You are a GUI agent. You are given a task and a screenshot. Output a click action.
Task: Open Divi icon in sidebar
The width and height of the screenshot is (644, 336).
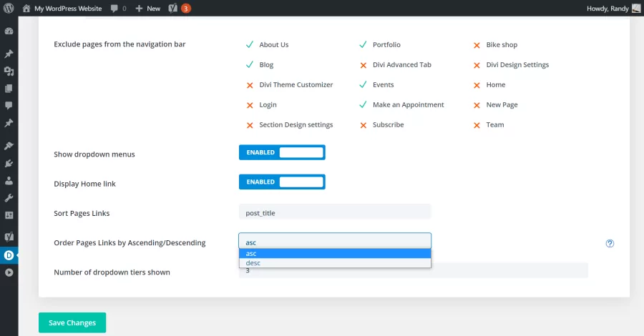coord(9,255)
